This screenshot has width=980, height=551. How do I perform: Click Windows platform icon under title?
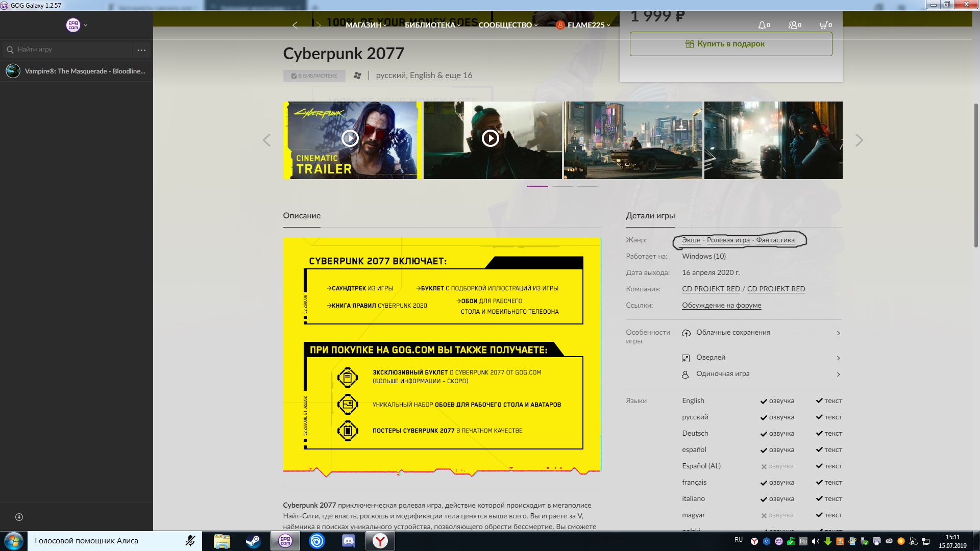click(357, 76)
